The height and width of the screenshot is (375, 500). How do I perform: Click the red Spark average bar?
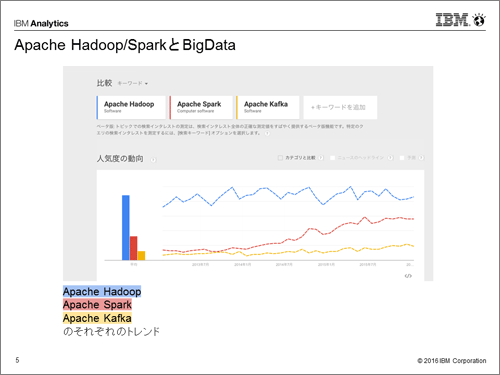tap(133, 248)
